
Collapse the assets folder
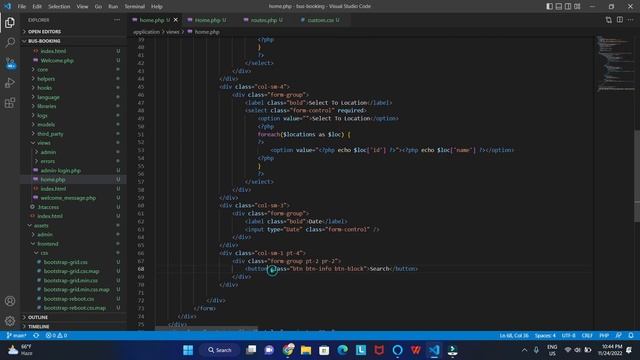point(41,225)
